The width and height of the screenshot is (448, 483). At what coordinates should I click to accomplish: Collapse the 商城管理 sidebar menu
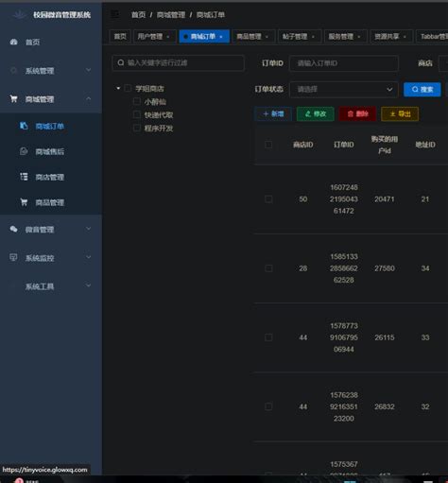coord(89,98)
